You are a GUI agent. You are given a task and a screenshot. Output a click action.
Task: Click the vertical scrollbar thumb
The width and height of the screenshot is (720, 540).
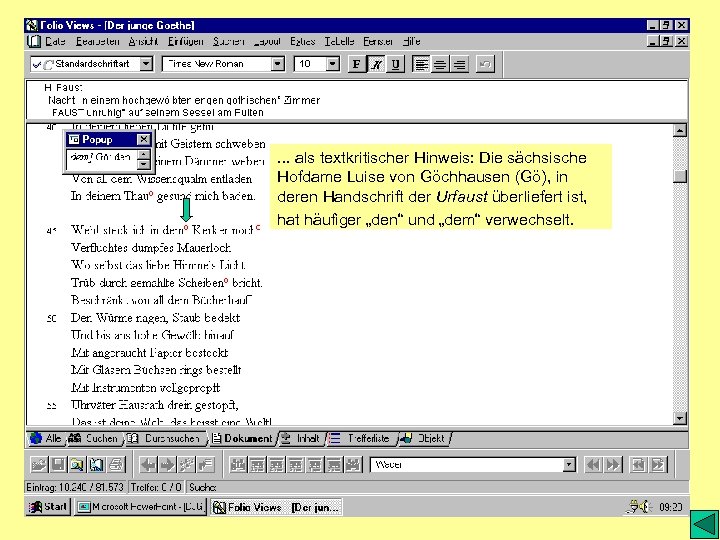coord(680,176)
